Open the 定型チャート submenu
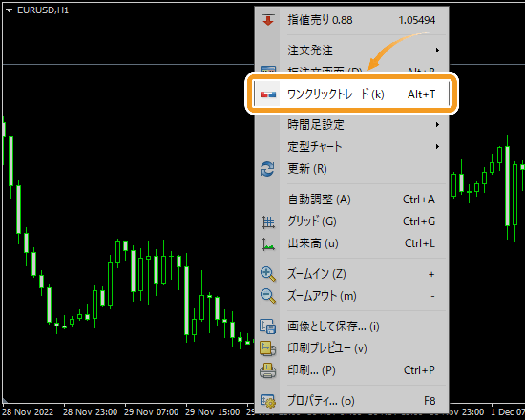 pos(352,147)
